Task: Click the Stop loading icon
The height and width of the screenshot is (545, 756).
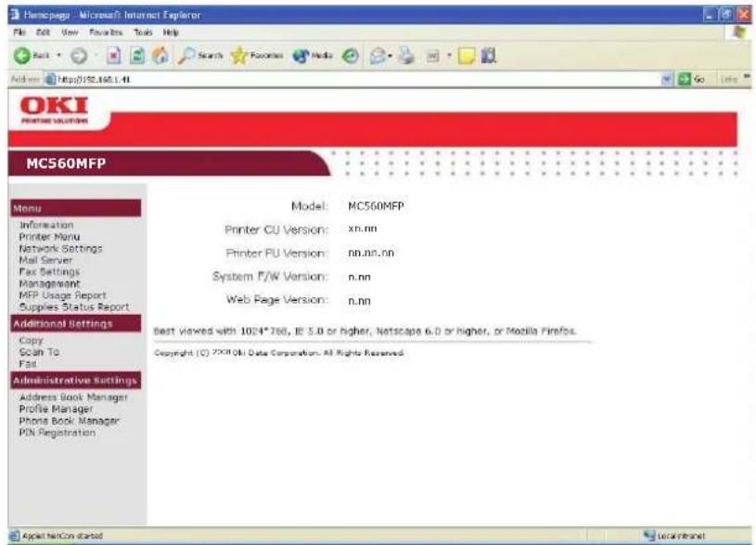Action: [113, 56]
